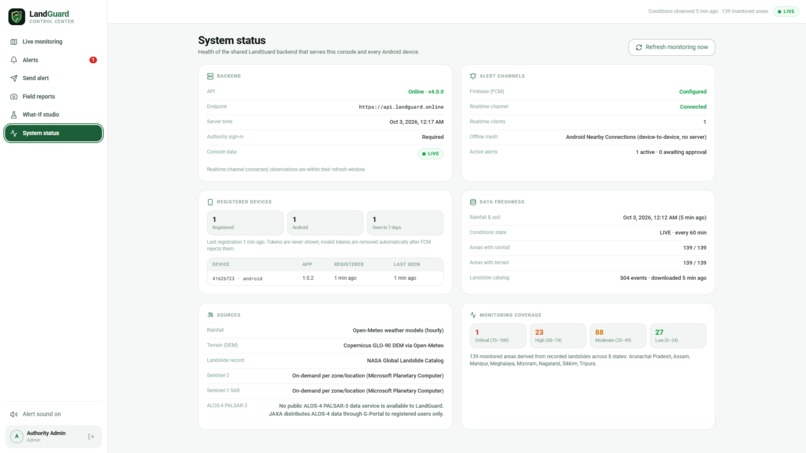This screenshot has width=806, height=453.
Task: Click the refresh arrows icon
Action: 639,47
